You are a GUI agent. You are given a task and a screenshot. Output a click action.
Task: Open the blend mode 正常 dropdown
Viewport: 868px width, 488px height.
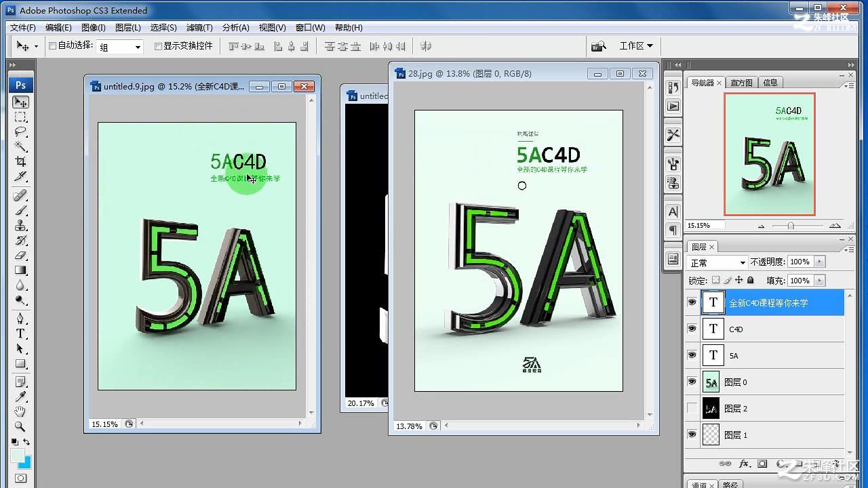pyautogui.click(x=717, y=262)
